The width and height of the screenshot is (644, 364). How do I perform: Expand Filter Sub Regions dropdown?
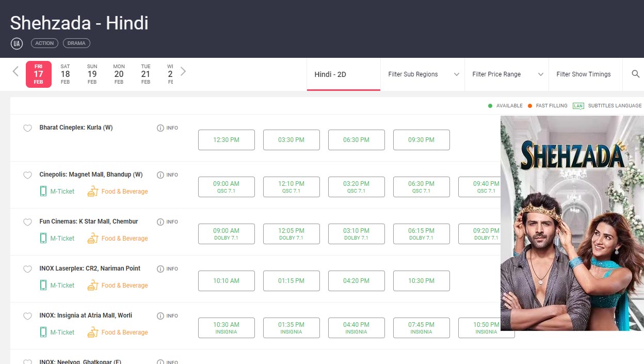tap(423, 74)
